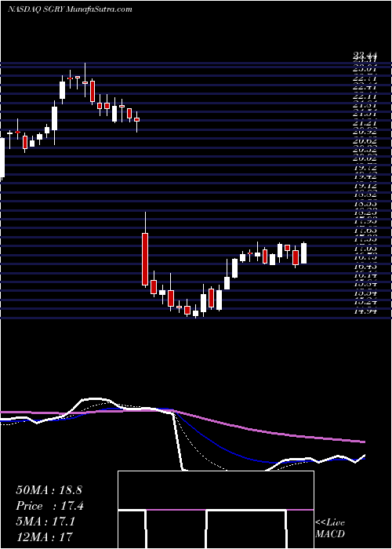Click the last white candlestick on right
The image size is (392, 549).
coord(304,253)
